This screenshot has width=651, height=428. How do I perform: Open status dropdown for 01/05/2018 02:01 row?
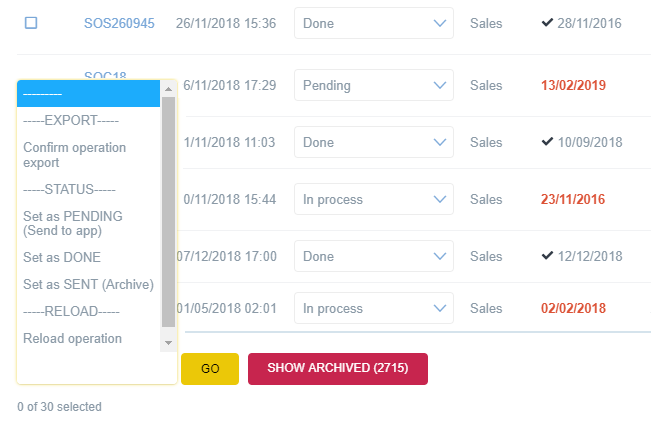point(373,308)
